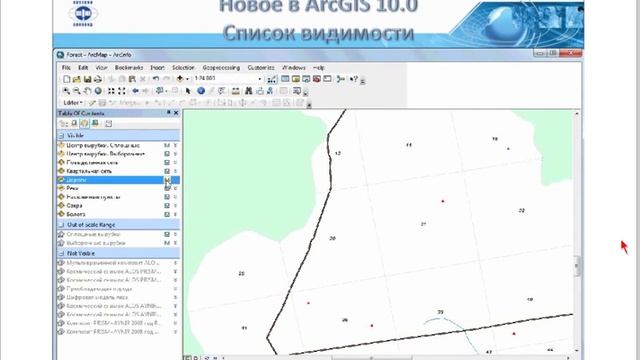
Task: List layers by source
Action: pos(74,123)
